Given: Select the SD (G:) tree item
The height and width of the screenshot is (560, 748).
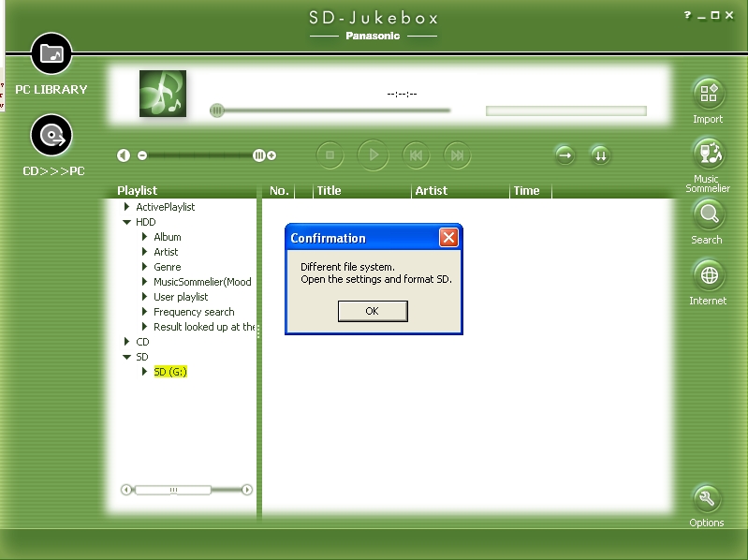Looking at the screenshot, I should 170,372.
